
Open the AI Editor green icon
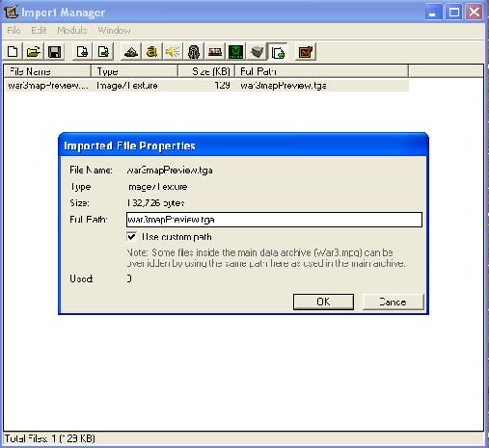click(235, 51)
